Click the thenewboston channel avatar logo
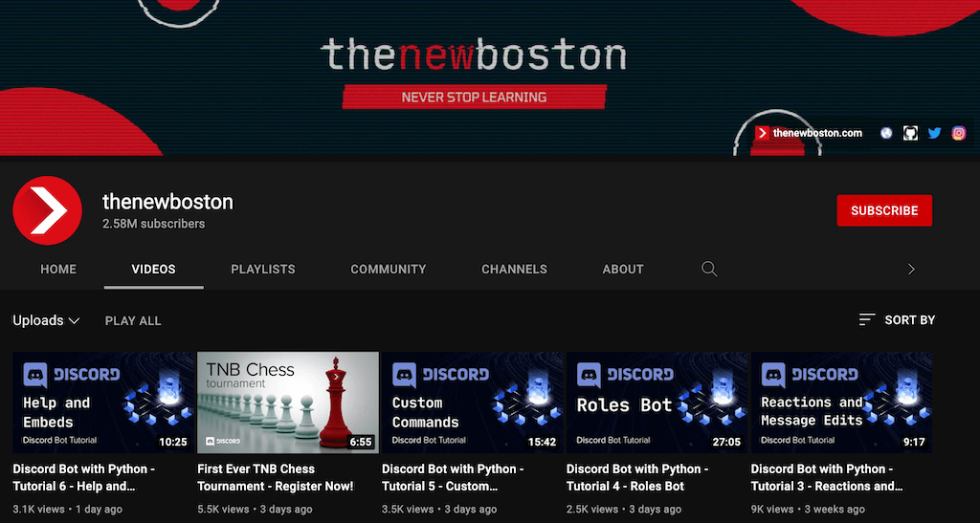The width and height of the screenshot is (980, 523). click(x=48, y=210)
